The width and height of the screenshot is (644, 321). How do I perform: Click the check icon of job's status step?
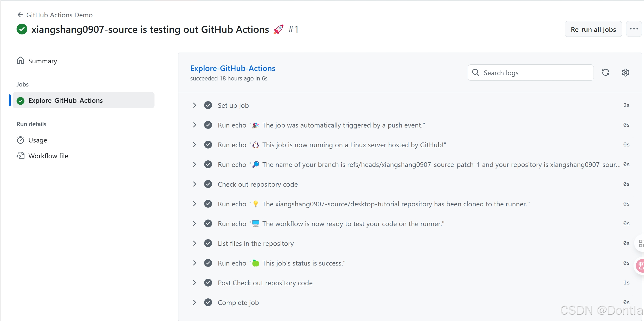click(208, 263)
